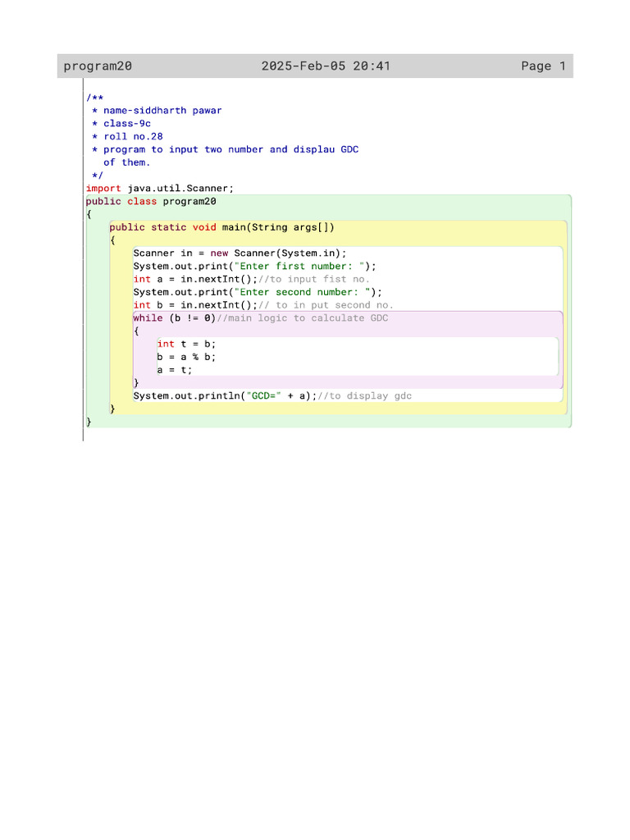Screen dimensions: 630x840
Task: Click the println 'GCD=' statement
Action: click(x=225, y=396)
